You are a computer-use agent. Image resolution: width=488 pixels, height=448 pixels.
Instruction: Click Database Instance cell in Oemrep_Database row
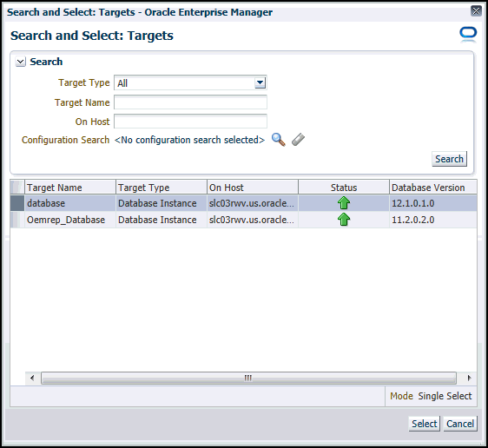tap(162, 220)
